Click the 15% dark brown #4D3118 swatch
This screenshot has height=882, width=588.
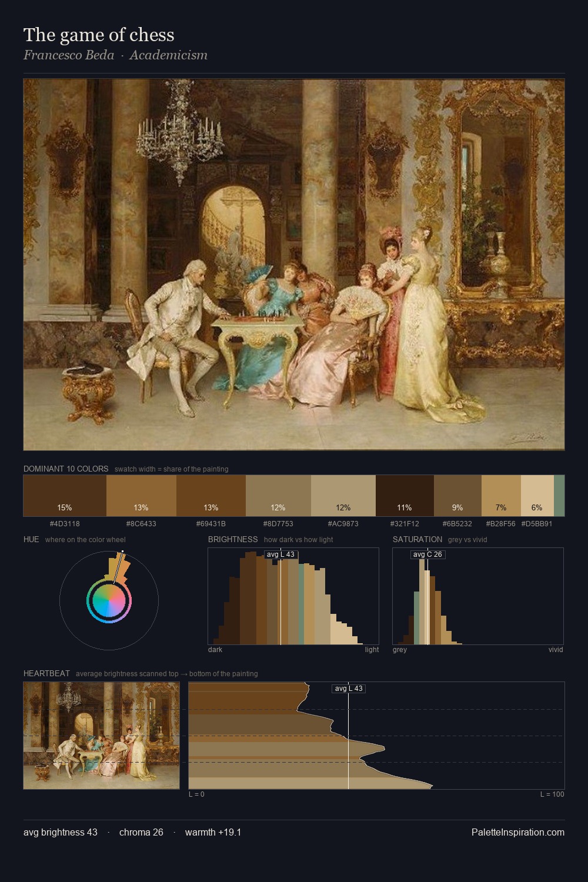point(65,495)
